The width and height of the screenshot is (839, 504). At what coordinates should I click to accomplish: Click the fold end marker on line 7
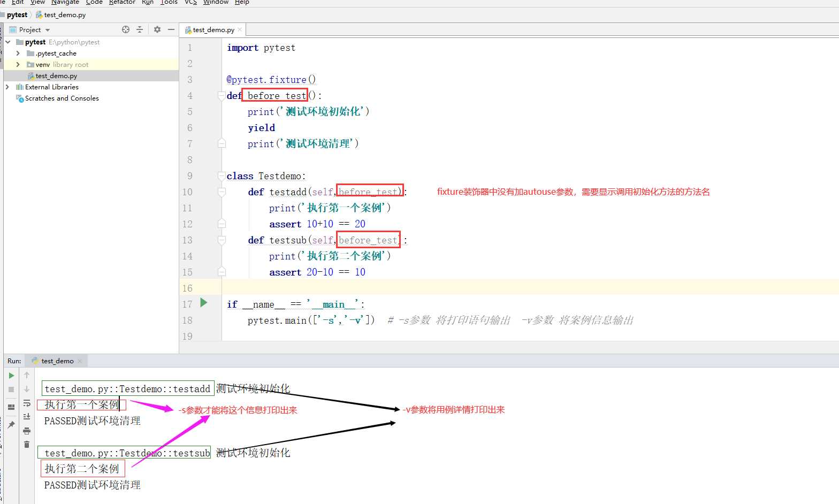pos(222,143)
